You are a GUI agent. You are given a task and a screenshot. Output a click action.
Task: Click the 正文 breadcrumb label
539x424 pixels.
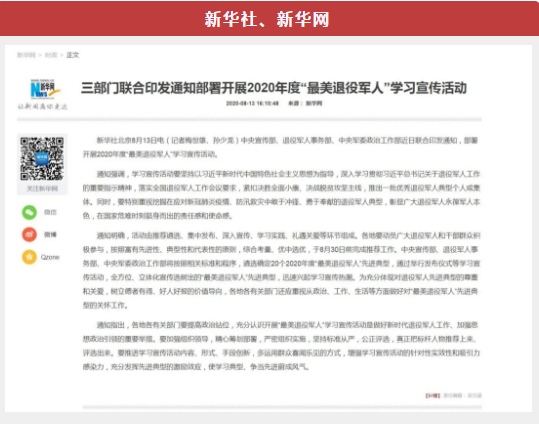tap(73, 55)
